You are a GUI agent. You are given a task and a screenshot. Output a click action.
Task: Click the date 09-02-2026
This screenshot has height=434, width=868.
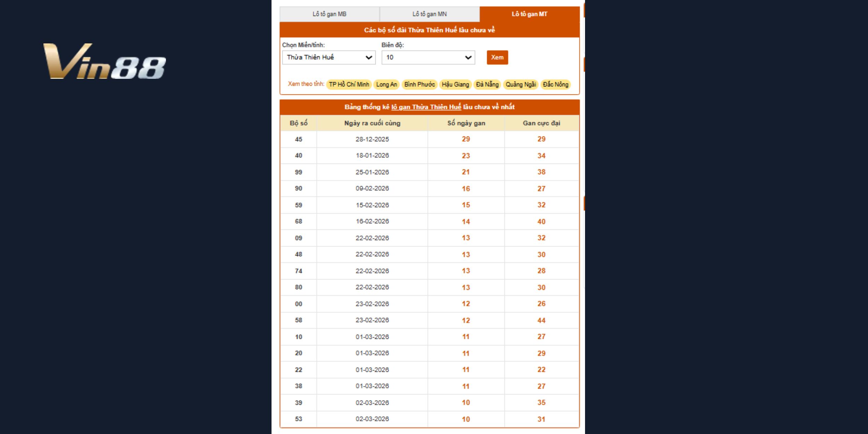(x=372, y=189)
